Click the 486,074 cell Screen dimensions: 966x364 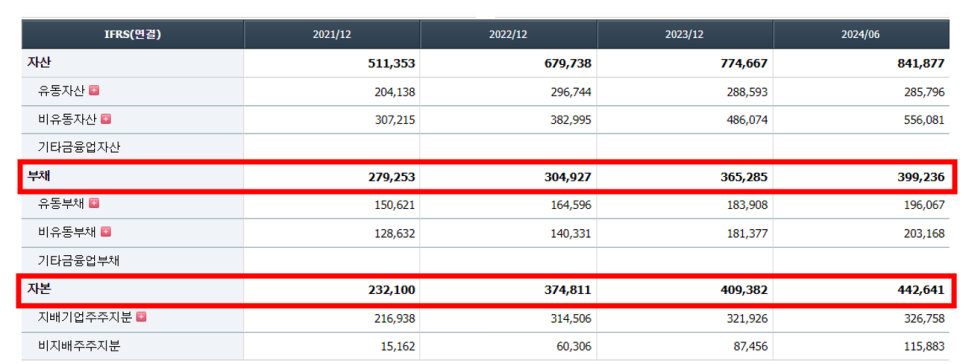[x=747, y=120]
